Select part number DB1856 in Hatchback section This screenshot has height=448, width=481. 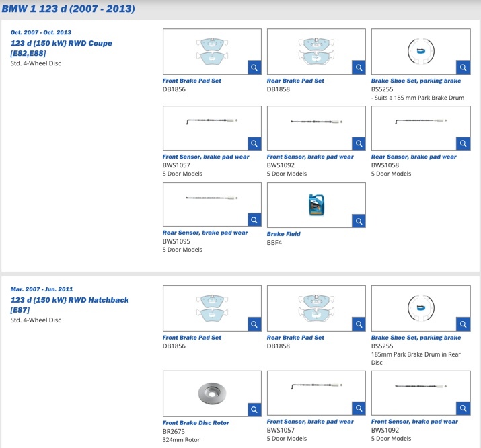click(174, 346)
